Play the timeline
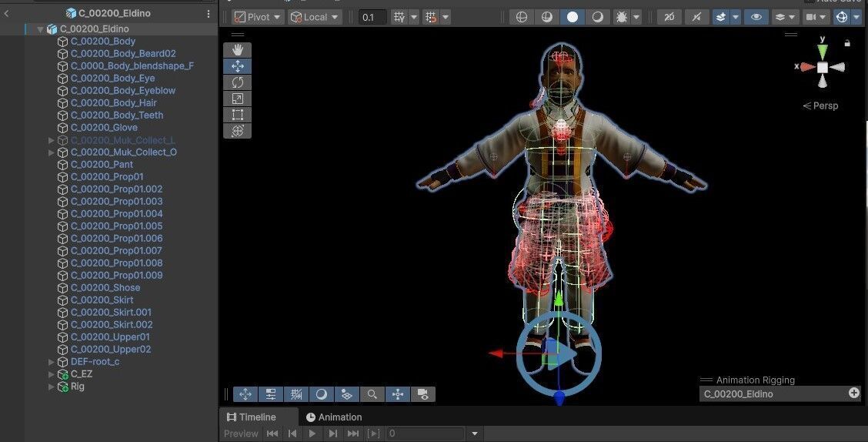 [x=312, y=434]
